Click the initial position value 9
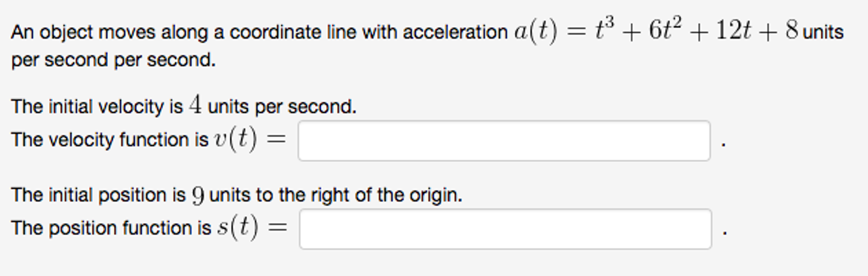Image resolution: width=868 pixels, height=276 pixels. click(198, 196)
